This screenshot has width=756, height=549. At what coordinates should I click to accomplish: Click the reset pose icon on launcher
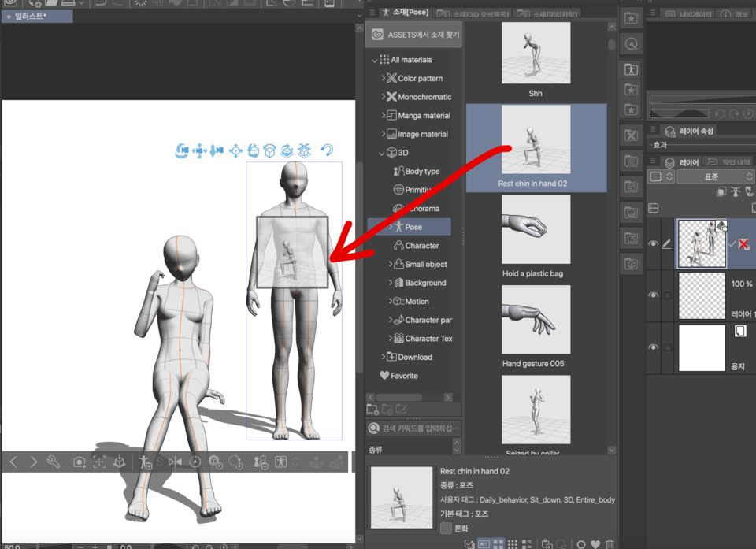(x=195, y=462)
